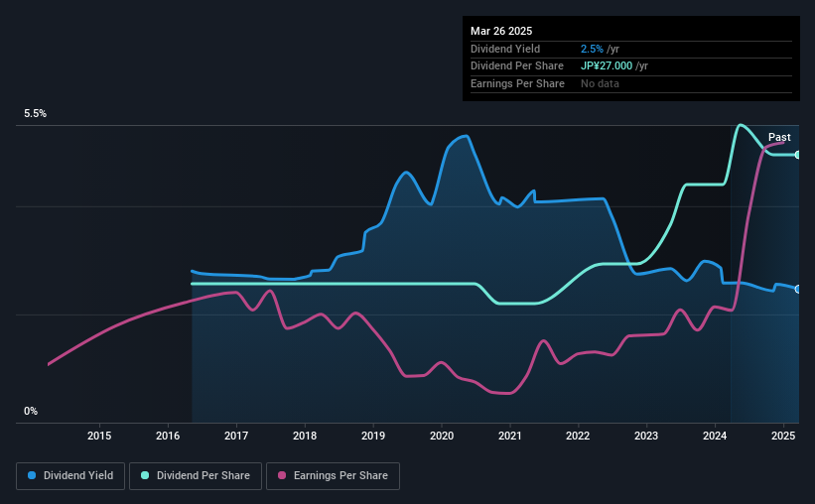Select the 2020 year label on axis
The image size is (815, 504).
point(442,436)
